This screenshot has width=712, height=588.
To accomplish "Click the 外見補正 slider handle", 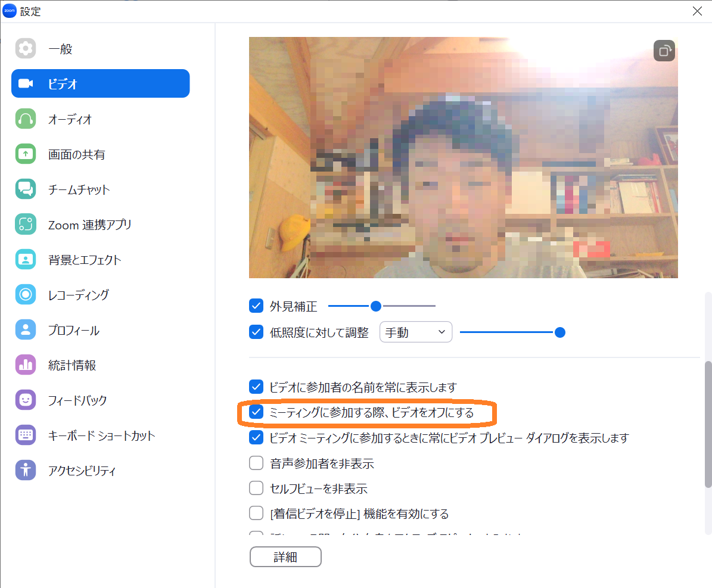I will pyautogui.click(x=376, y=306).
